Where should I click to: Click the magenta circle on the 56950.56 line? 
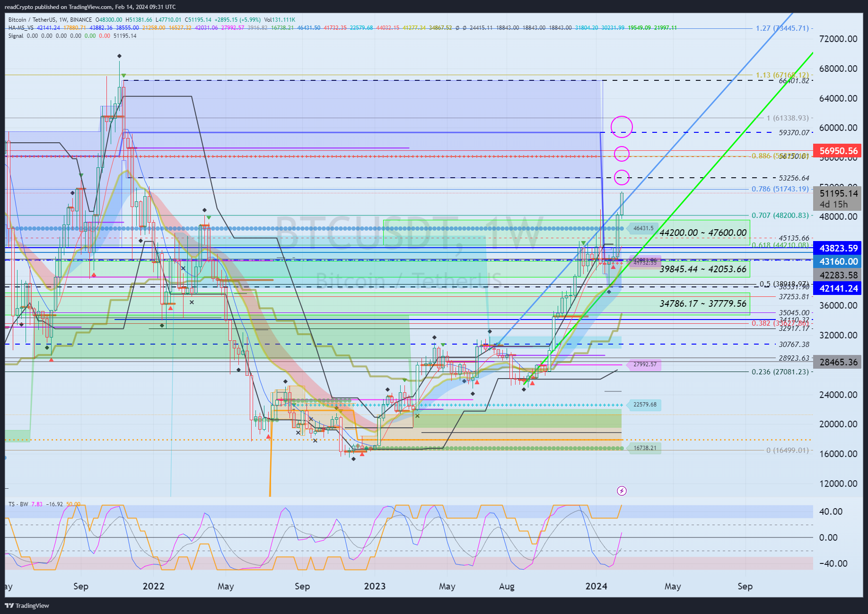pyautogui.click(x=622, y=154)
